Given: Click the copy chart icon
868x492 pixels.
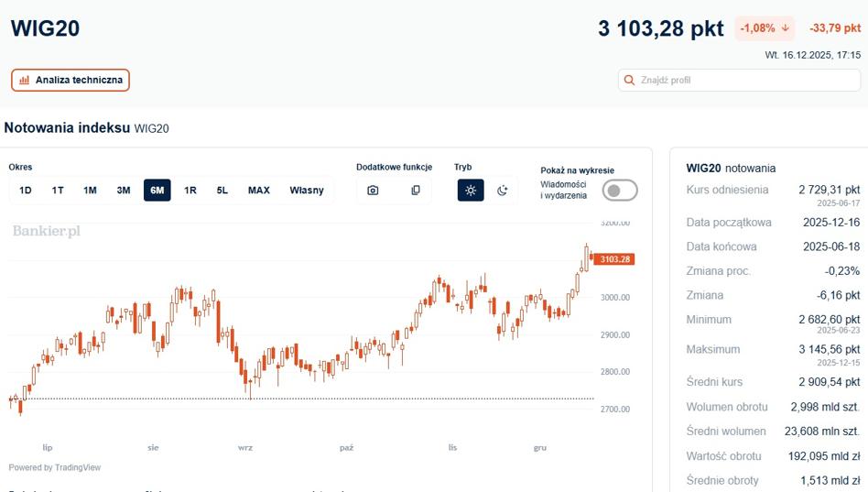Looking at the screenshot, I should (x=415, y=190).
